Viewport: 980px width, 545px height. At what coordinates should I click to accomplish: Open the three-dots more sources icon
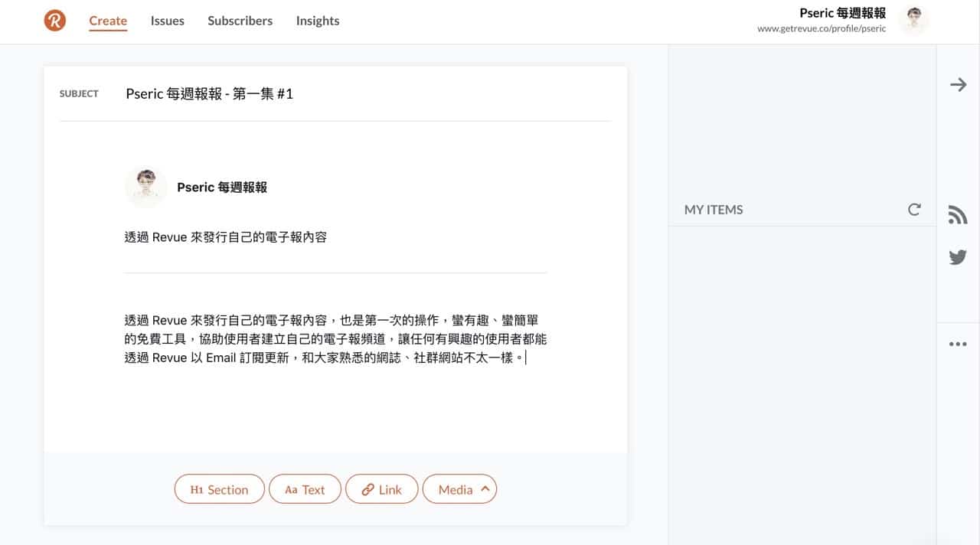[x=958, y=344]
